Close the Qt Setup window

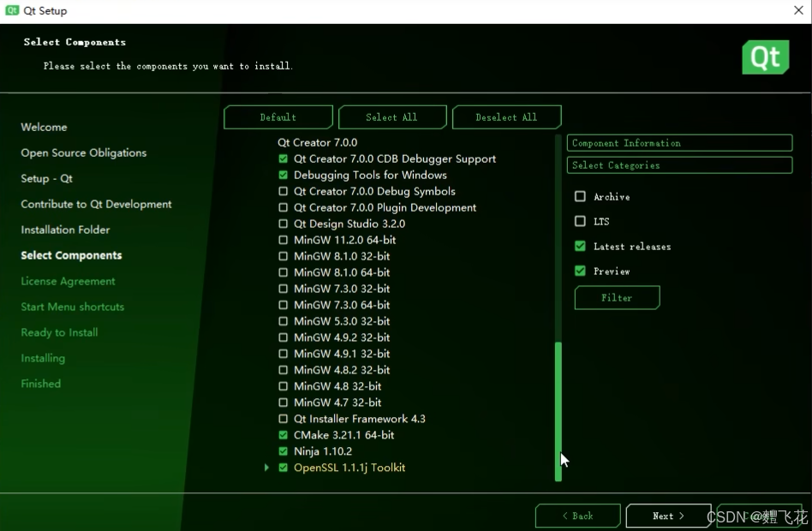click(798, 10)
